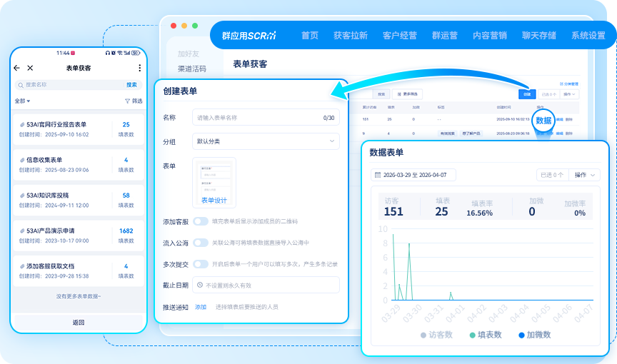The image size is (617, 364).
Task: Click 添加 link next to 推送通知
Action: [x=201, y=307]
